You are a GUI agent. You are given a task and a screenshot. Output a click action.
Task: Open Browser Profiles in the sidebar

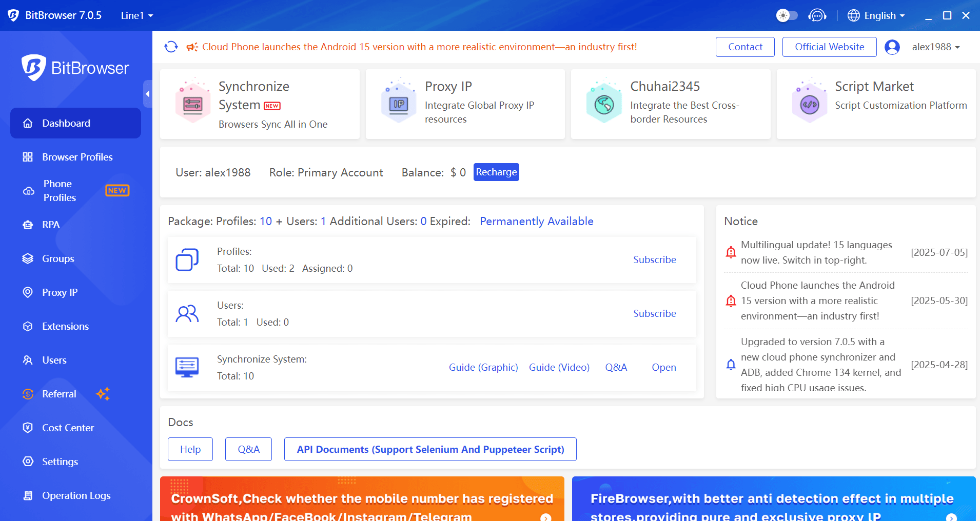click(x=75, y=157)
